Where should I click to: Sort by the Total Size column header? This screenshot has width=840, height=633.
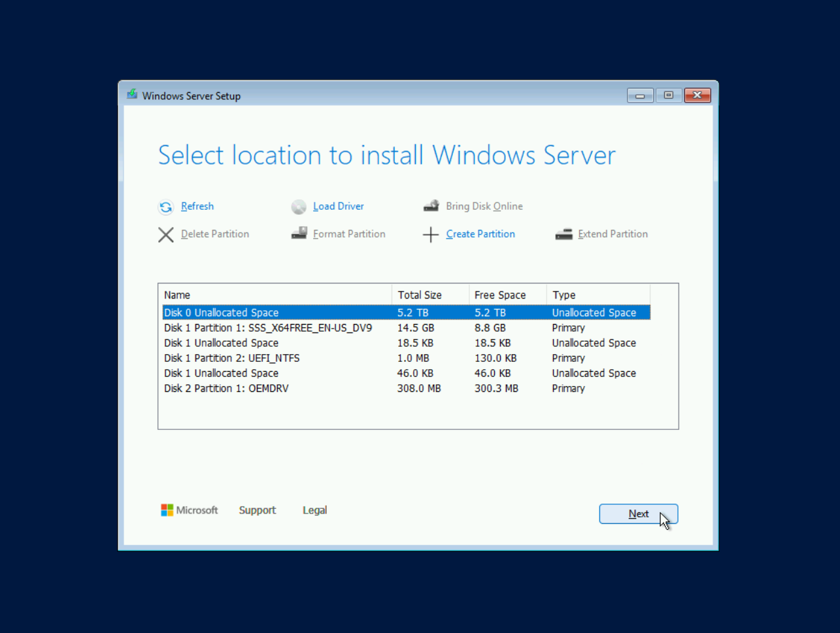430,295
